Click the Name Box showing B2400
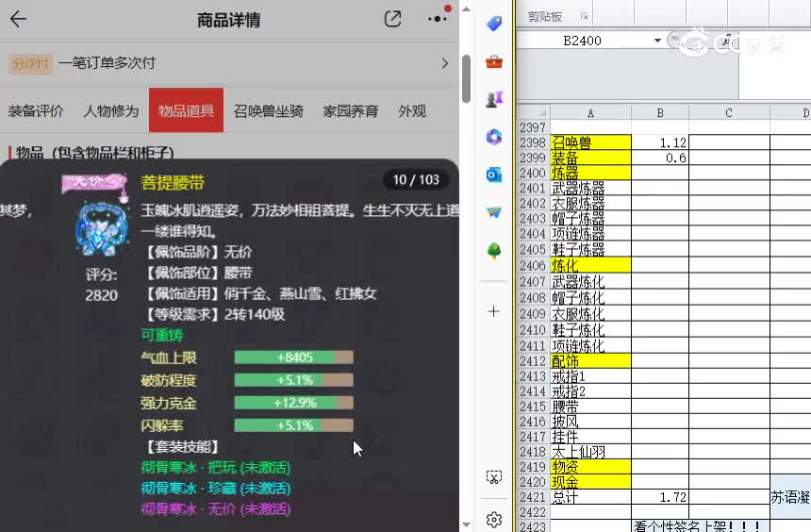The image size is (811, 532). click(584, 41)
